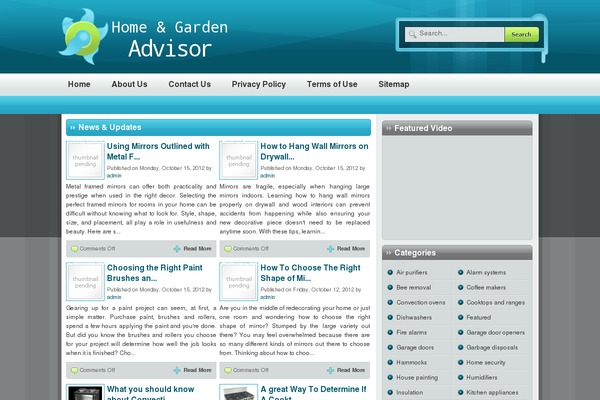Open Coffee makers category
The height and width of the screenshot is (400, 600).
(486, 287)
